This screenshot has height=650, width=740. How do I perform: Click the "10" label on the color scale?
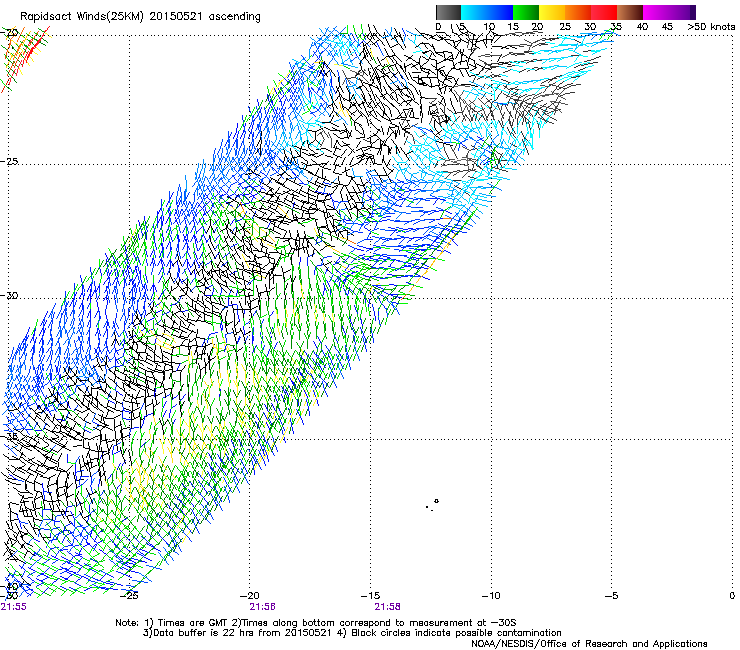489,27
